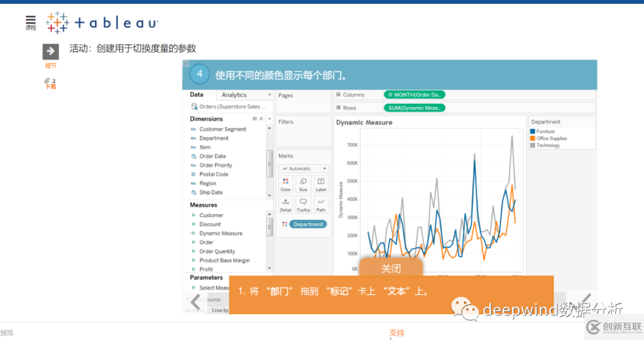This screenshot has height=340, width=644.
Task: Click the Orders data source icon
Action: (x=194, y=107)
